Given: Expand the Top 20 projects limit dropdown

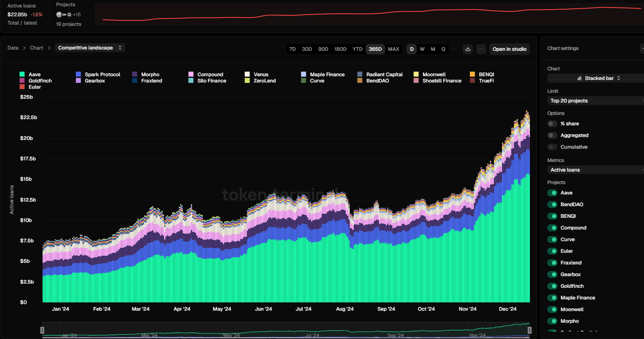Looking at the screenshot, I should (595, 101).
